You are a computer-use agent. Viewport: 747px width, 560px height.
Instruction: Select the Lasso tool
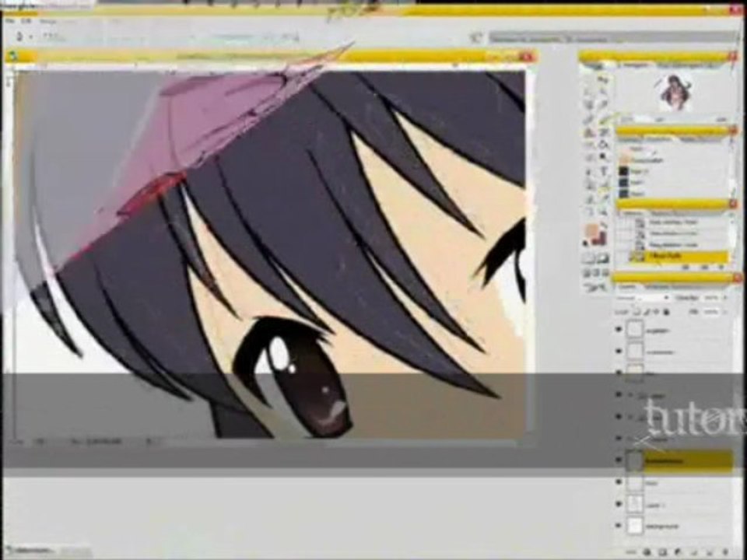[590, 92]
